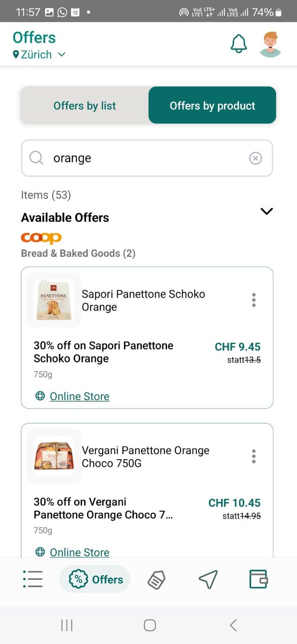
Task: Open the price tags icon in bottom bar
Action: point(156,579)
